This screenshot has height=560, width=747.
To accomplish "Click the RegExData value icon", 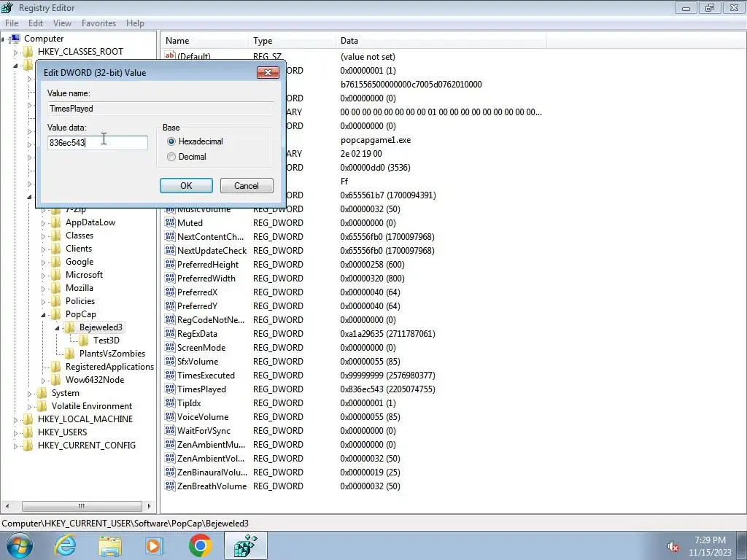I will 170,333.
